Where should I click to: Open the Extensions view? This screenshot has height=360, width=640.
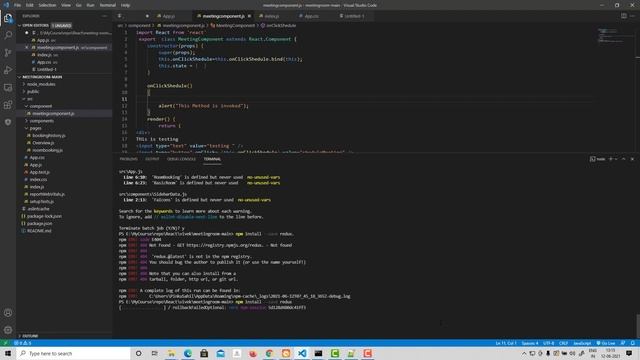[x=8, y=105]
